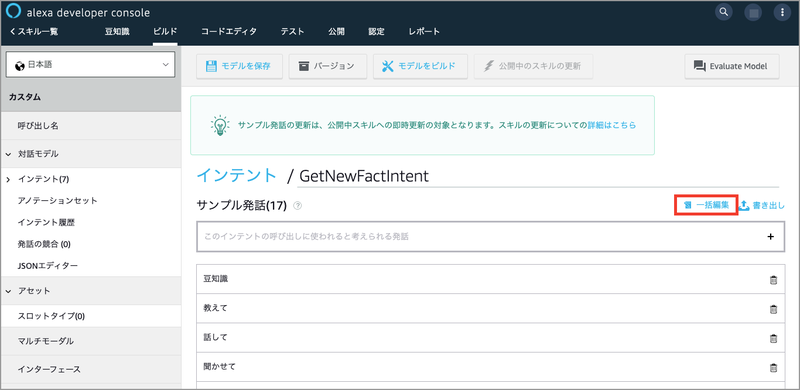
Task: Expand the インテント(7) tree item
Action: coord(8,179)
